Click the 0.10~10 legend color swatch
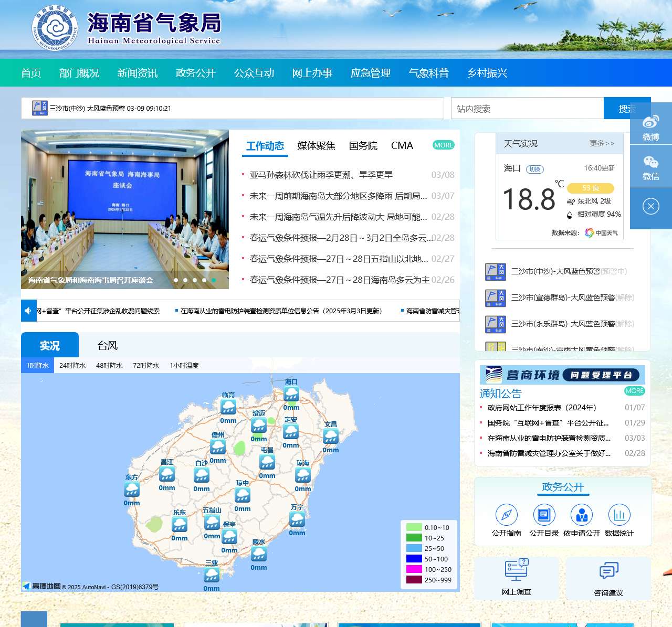Image resolution: width=672 pixels, height=627 pixels. pos(414,527)
